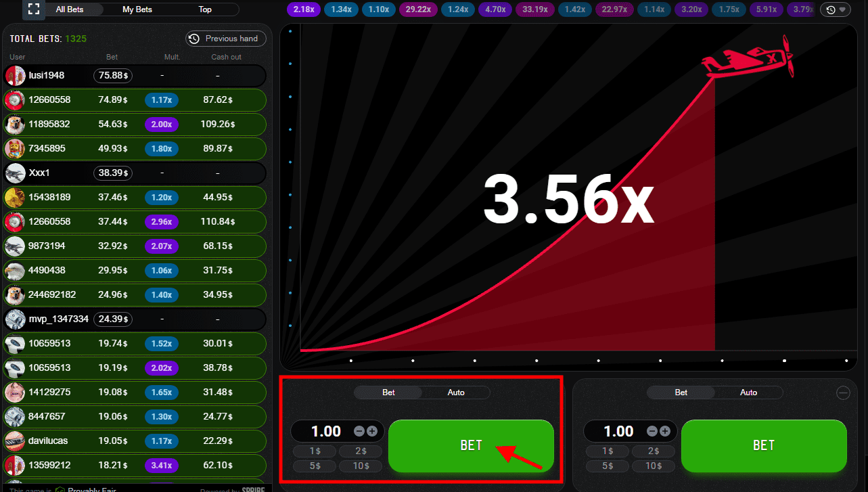This screenshot has width=868, height=492.
Task: Click 109.26$ cash out value
Action: coord(218,124)
